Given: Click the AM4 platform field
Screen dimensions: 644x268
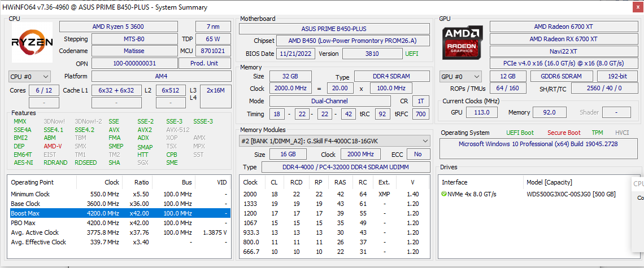Looking at the screenshot, I should click(x=161, y=76).
